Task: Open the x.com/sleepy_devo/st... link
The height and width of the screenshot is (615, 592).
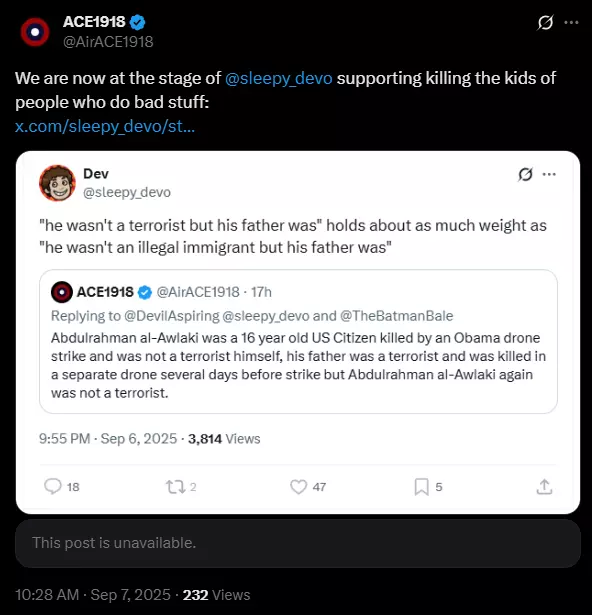Action: point(105,126)
